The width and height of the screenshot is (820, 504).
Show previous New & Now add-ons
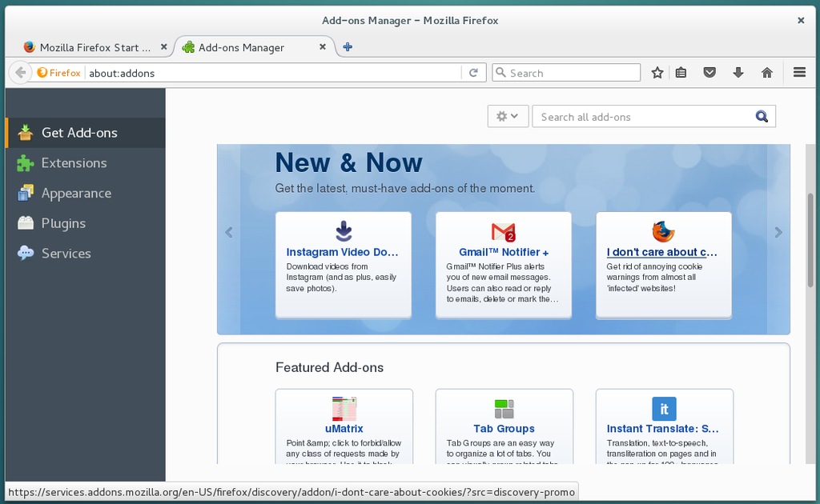pyautogui.click(x=228, y=233)
